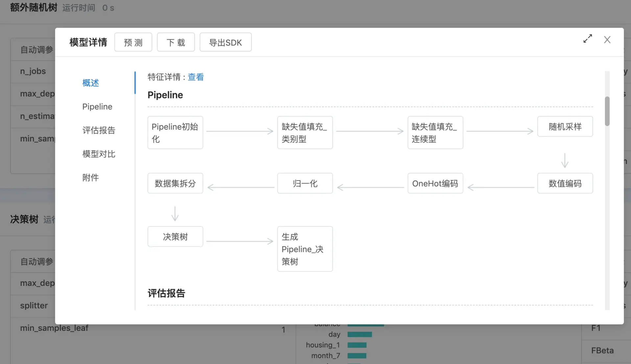Open the 附件 attachments tab
The height and width of the screenshot is (364, 631).
point(90,178)
